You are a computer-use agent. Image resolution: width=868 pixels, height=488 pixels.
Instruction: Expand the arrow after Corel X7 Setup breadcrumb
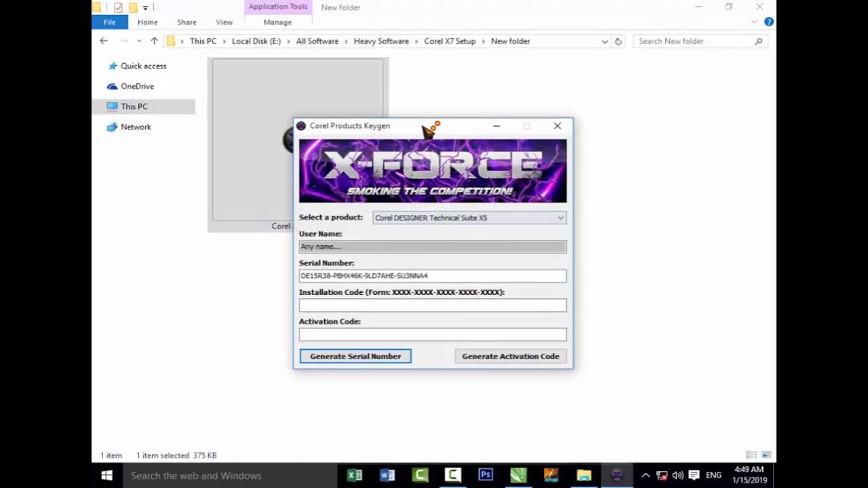coord(484,41)
